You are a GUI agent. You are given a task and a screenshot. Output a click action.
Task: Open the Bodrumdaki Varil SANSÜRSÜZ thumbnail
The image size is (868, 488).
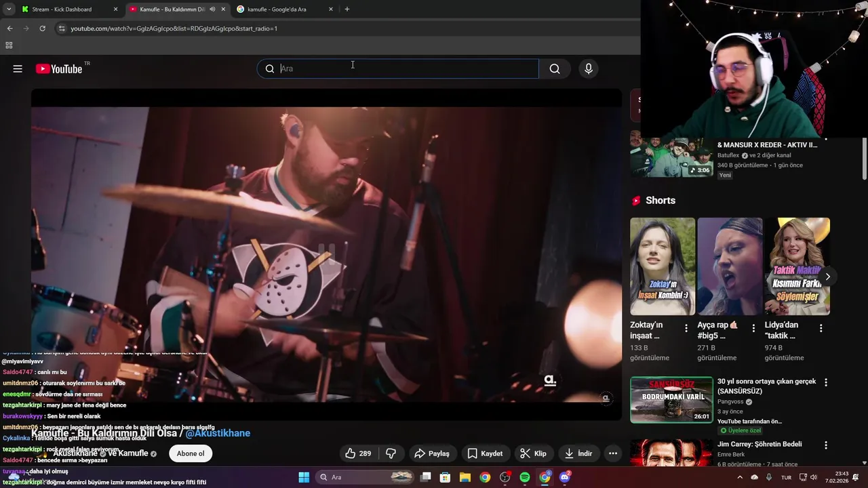tap(671, 400)
